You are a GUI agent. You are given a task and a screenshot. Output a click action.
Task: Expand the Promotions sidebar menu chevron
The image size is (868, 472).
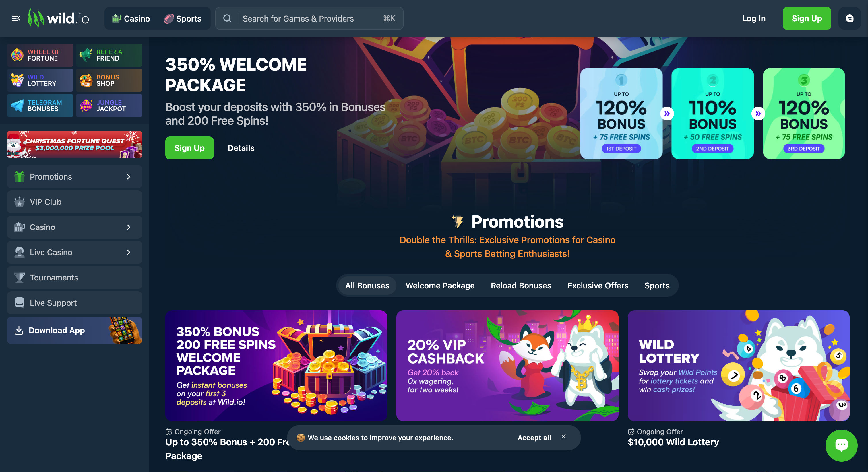pyautogui.click(x=128, y=177)
